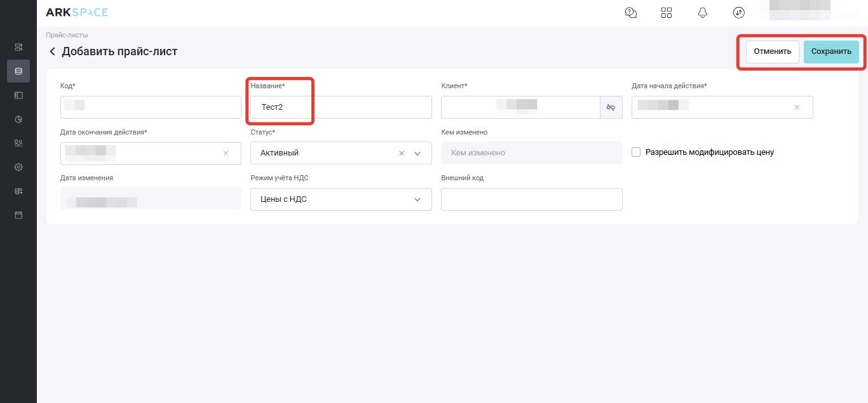Open the help chat icon
Screen dimensions: 868x403
click(x=630, y=13)
